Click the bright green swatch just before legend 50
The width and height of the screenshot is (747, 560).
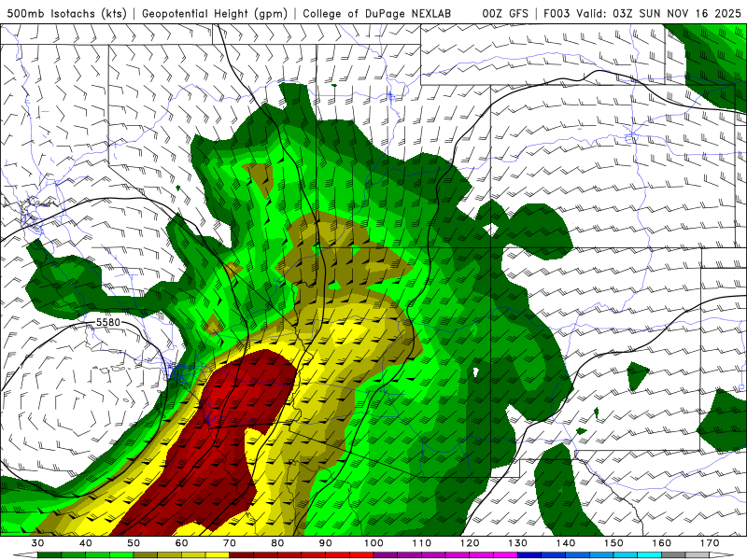pyautogui.click(x=121, y=555)
